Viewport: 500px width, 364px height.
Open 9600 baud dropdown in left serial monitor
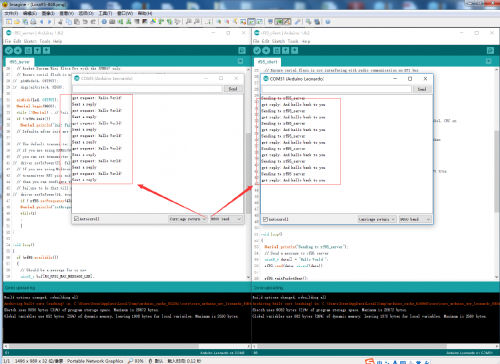tap(226, 219)
